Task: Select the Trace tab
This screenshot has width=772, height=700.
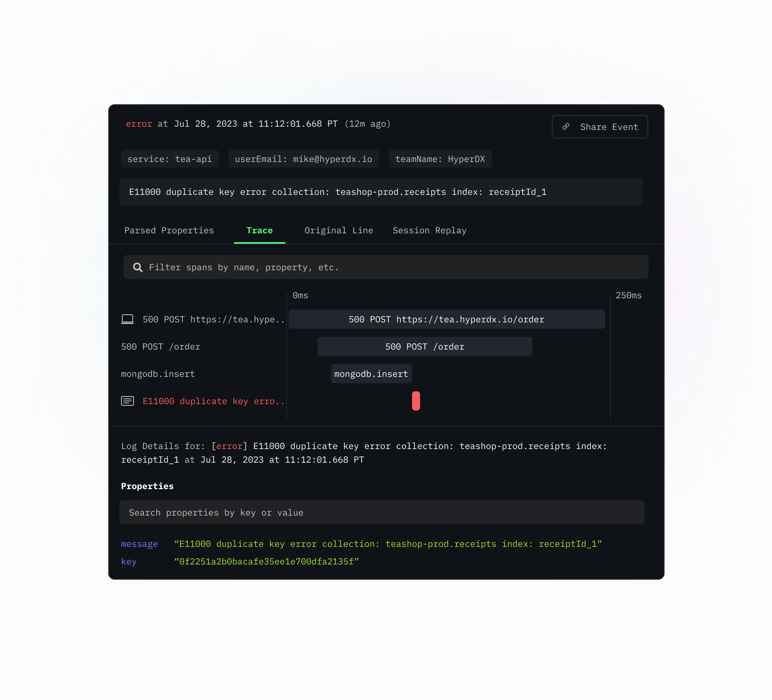Action: pos(259,230)
